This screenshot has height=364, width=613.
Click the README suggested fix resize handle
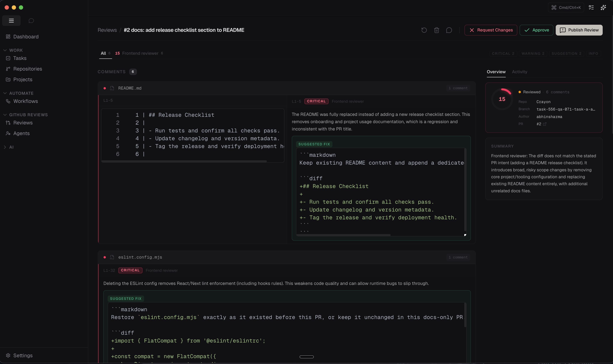click(465, 235)
